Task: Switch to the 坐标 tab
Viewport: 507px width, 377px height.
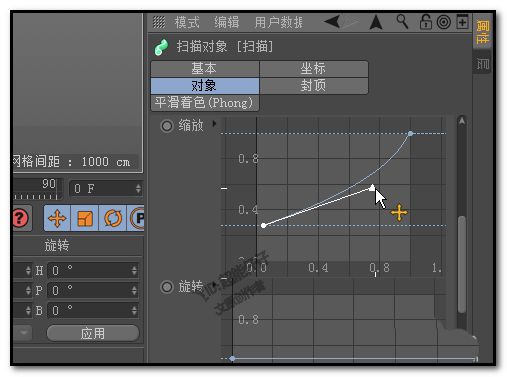Action: 314,69
